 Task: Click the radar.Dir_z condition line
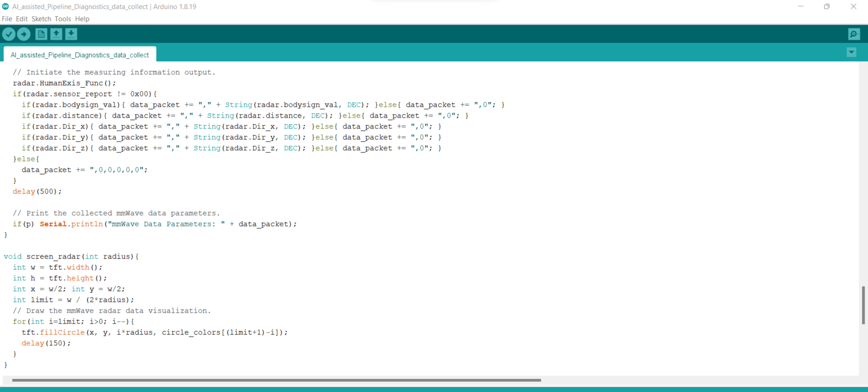232,148
